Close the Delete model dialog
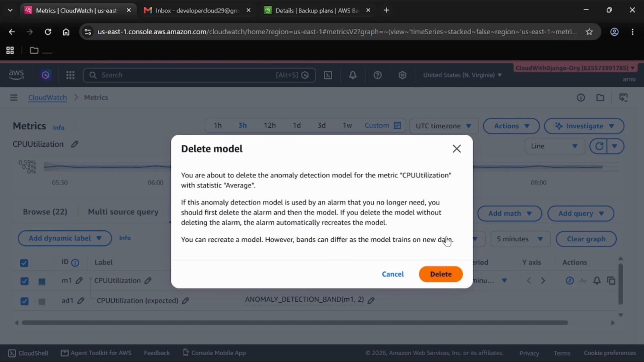Viewport: 644px width, 362px height. pos(457,148)
